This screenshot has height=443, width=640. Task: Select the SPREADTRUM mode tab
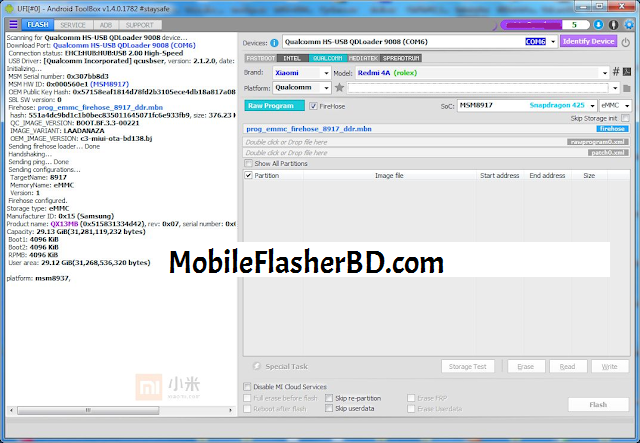[x=401, y=58]
